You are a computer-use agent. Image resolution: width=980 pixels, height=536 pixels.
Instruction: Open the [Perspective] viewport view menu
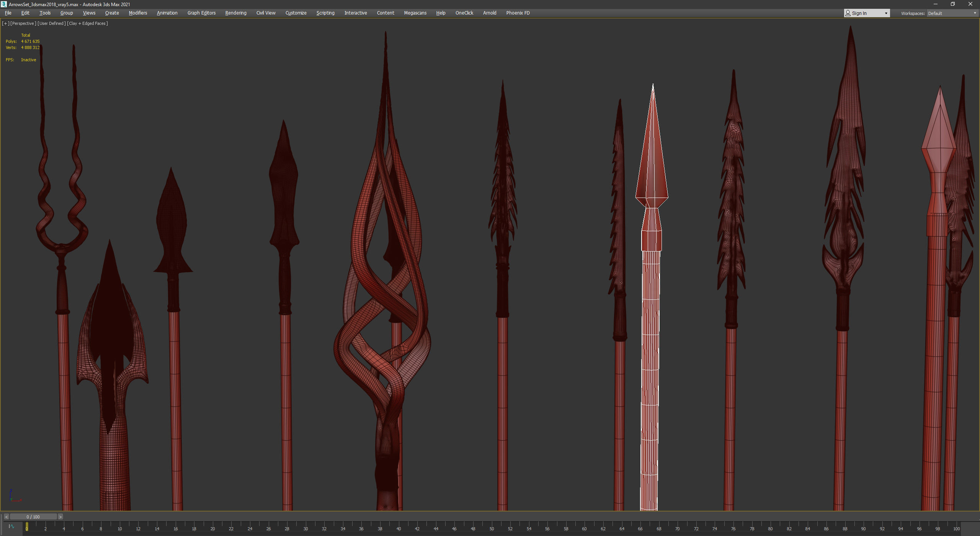tap(23, 23)
